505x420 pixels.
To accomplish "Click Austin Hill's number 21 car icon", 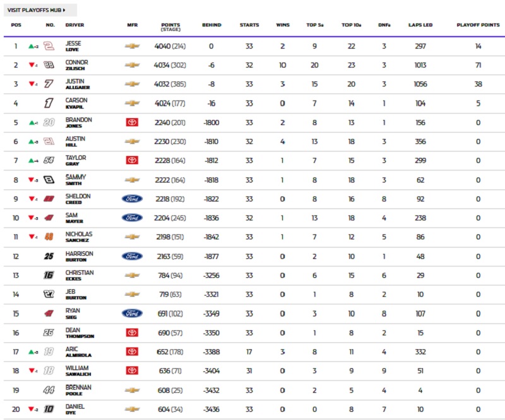I will pyautogui.click(x=49, y=141).
